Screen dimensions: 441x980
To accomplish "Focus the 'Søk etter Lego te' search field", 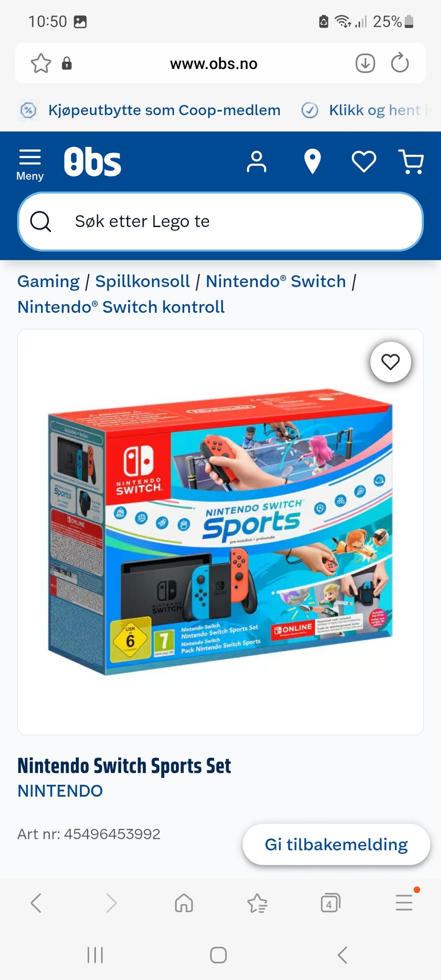I will click(220, 221).
